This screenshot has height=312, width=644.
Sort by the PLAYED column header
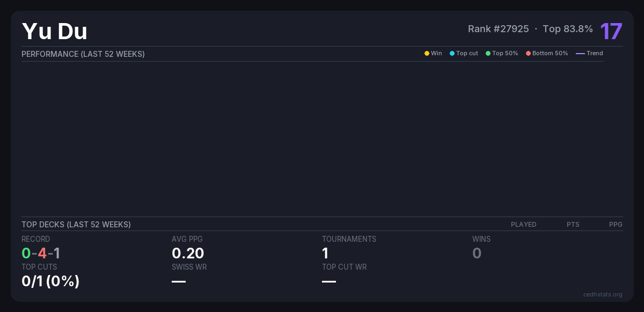pos(523,225)
